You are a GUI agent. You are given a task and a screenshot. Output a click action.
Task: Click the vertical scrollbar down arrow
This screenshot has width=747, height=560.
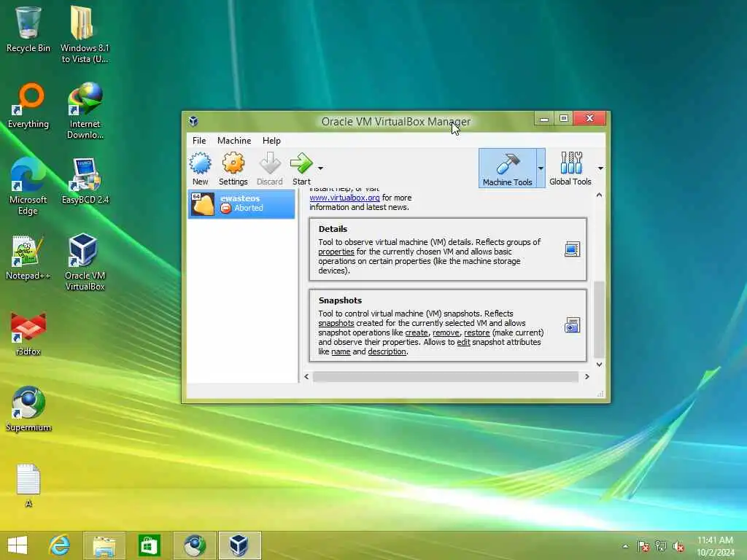600,365
